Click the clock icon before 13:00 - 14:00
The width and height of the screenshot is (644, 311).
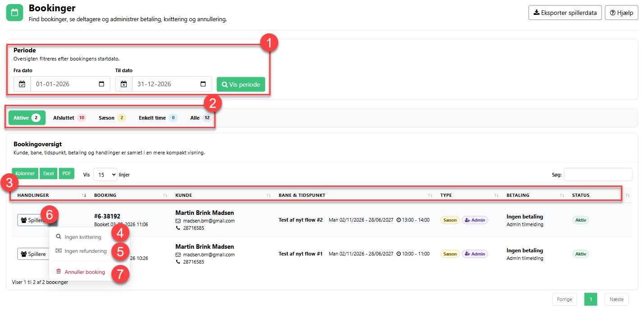coord(399,220)
